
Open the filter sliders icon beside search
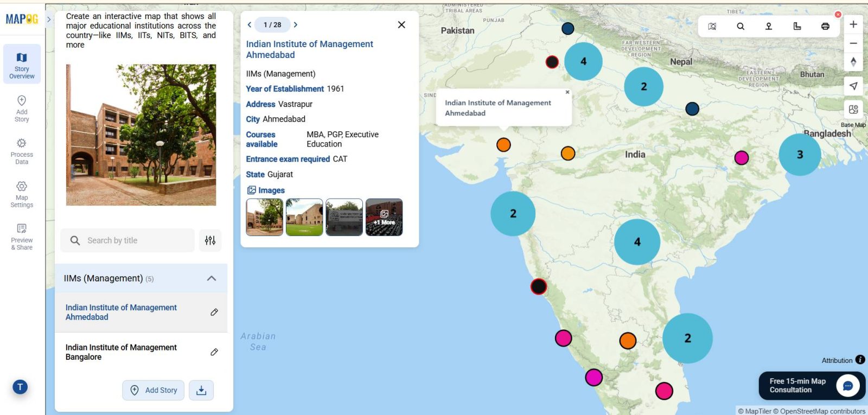[x=210, y=240]
